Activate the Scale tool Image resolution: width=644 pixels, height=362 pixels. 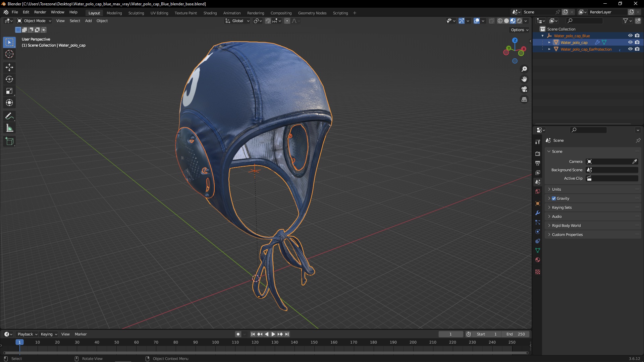9,91
